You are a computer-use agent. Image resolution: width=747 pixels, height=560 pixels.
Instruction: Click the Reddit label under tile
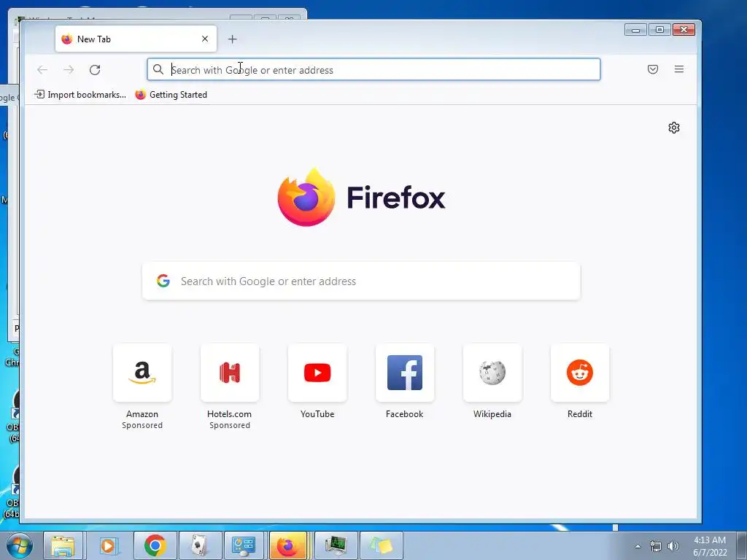[580, 414]
